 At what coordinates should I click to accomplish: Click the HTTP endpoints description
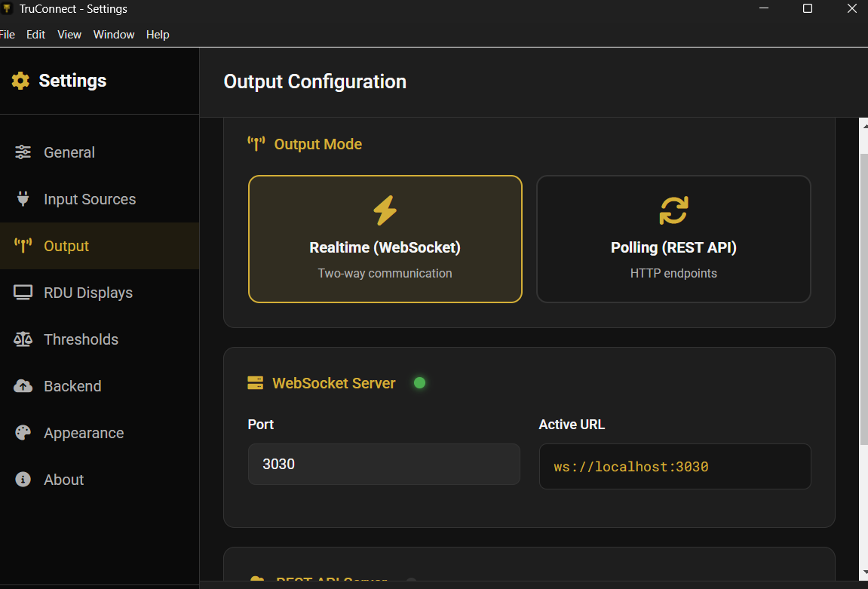pyautogui.click(x=673, y=273)
